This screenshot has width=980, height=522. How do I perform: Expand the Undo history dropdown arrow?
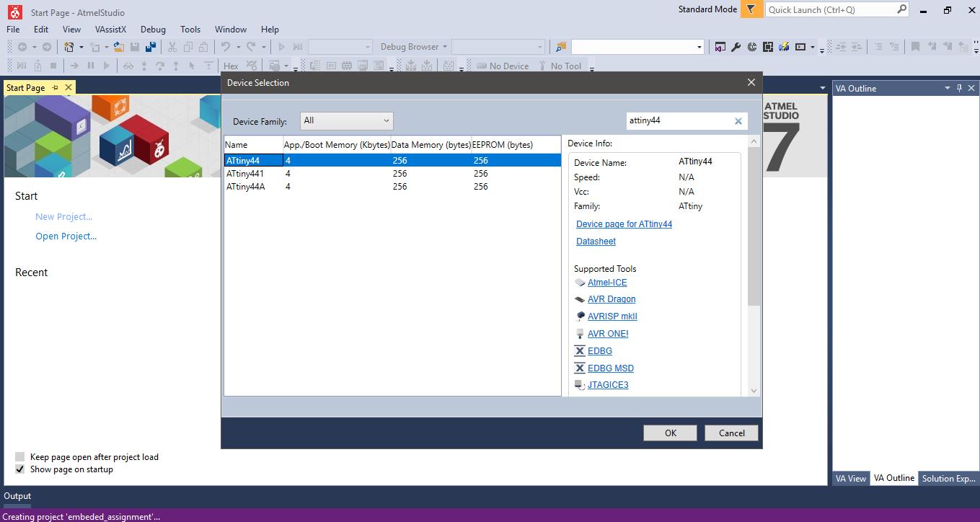237,47
